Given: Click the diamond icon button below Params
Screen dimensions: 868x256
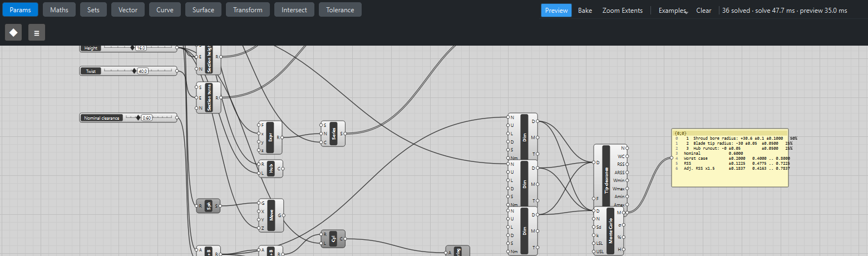Looking at the screenshot, I should tap(13, 33).
